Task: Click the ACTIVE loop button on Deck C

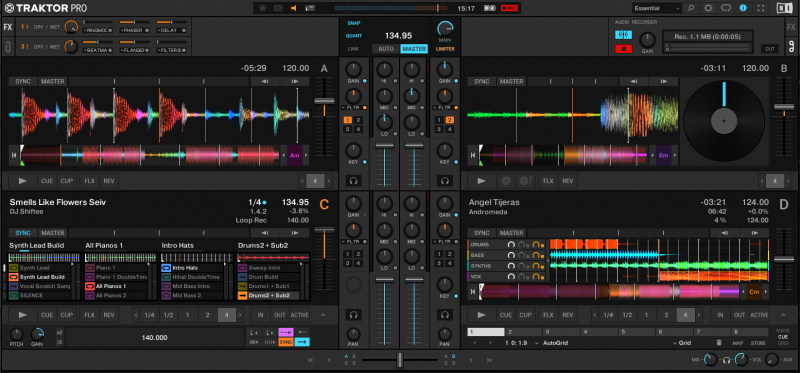Action: (300, 315)
